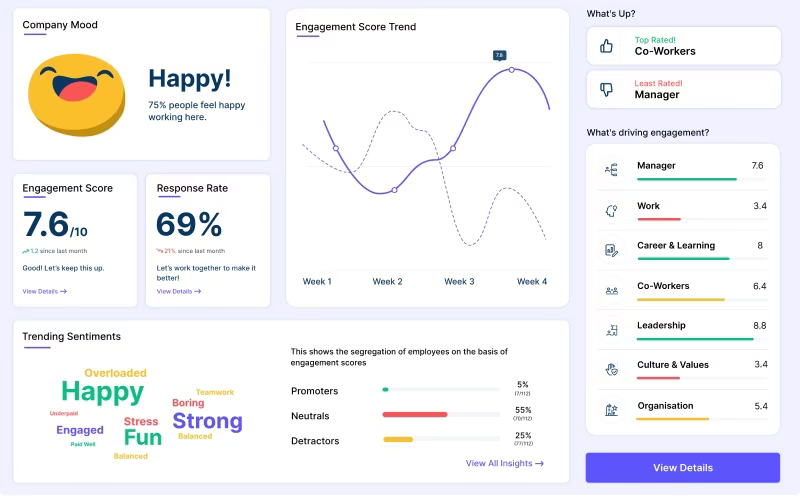Click the word Overloaded in sentiment cloud

115,373
